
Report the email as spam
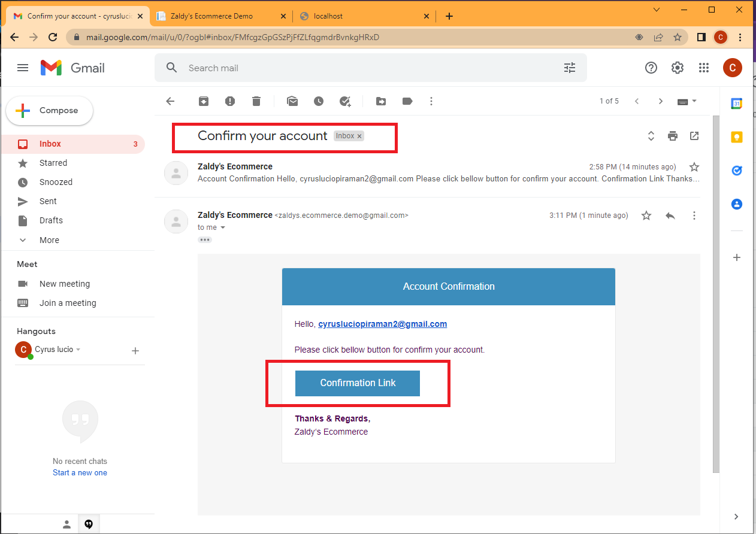pyautogui.click(x=230, y=101)
